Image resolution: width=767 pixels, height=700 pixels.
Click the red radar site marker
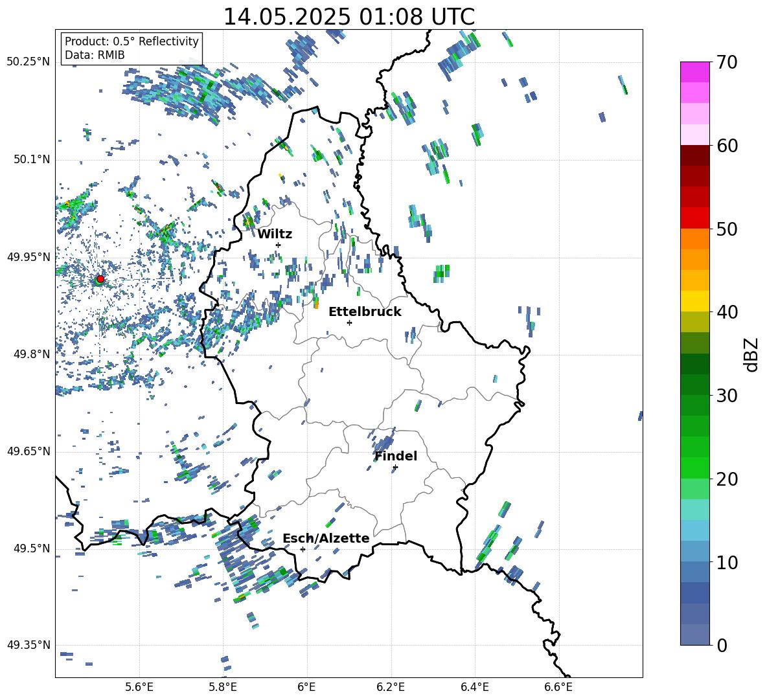[100, 278]
